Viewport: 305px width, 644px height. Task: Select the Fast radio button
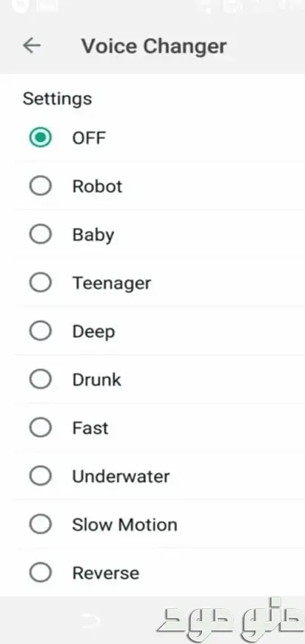click(x=40, y=428)
